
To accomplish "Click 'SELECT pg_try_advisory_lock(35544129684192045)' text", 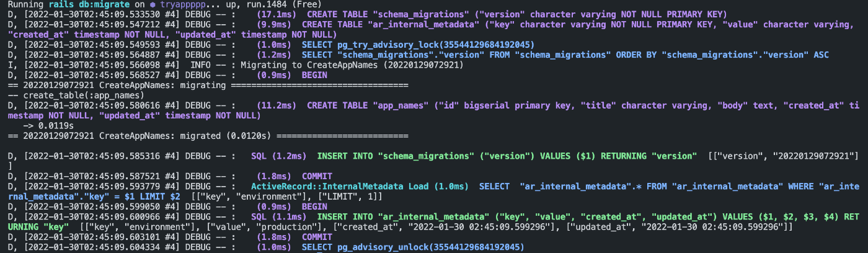I will 418,45.
